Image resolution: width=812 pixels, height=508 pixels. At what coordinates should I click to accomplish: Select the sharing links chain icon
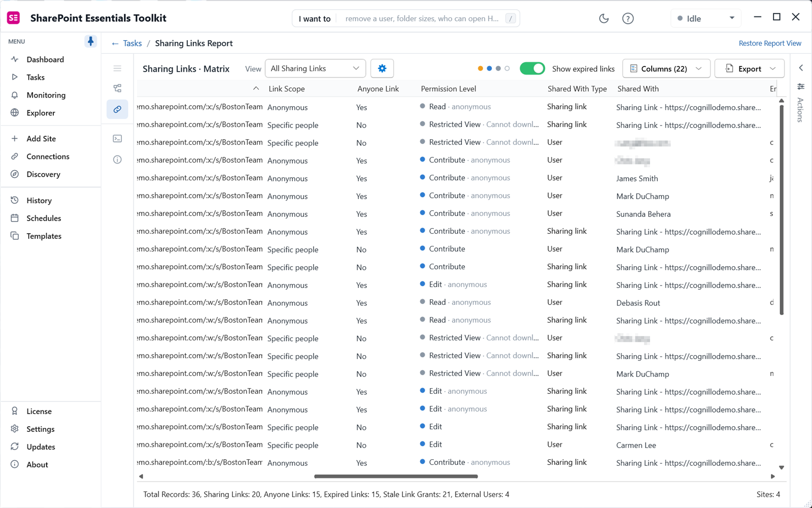pyautogui.click(x=117, y=109)
